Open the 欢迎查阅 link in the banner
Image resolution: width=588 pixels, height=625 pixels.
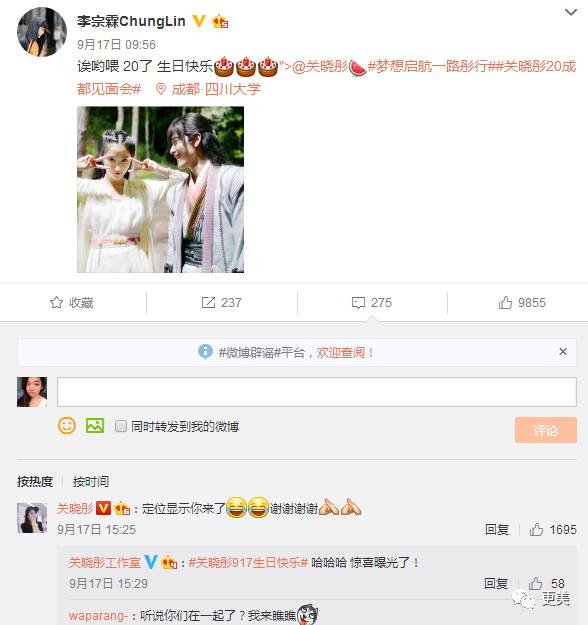coord(345,352)
